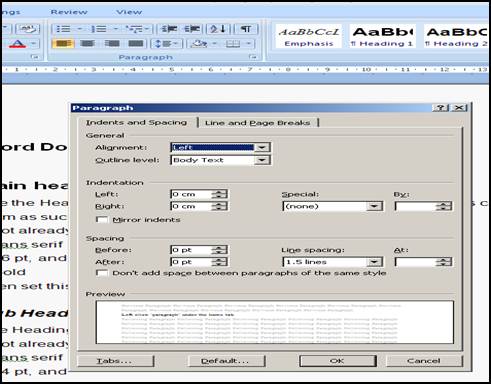
Task: Click the indentation By field
Action: click(415, 206)
